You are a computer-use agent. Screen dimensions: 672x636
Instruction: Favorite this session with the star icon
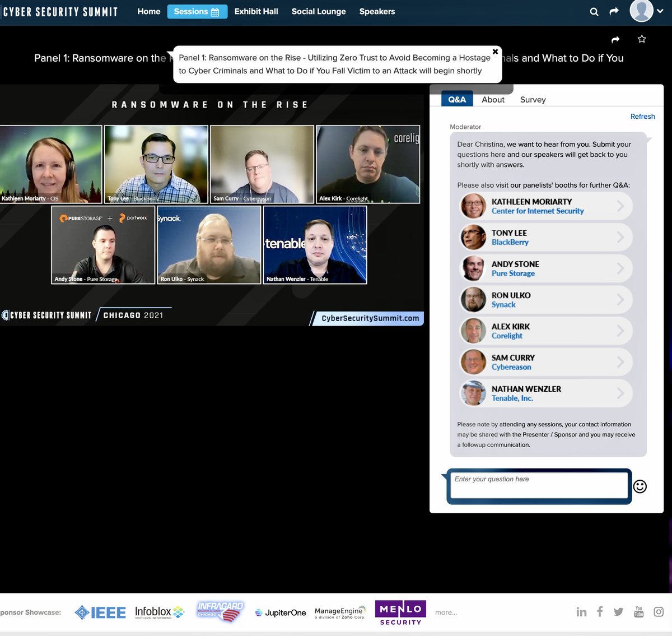pos(642,39)
